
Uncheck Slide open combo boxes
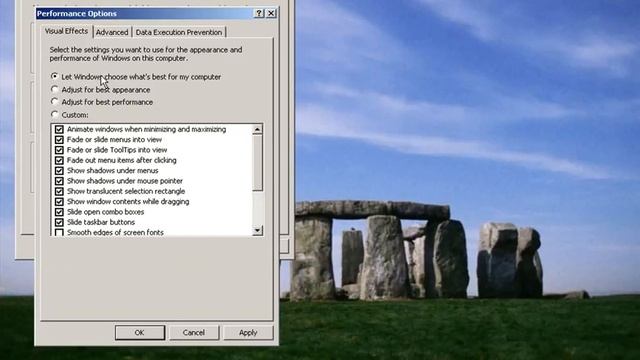59,212
